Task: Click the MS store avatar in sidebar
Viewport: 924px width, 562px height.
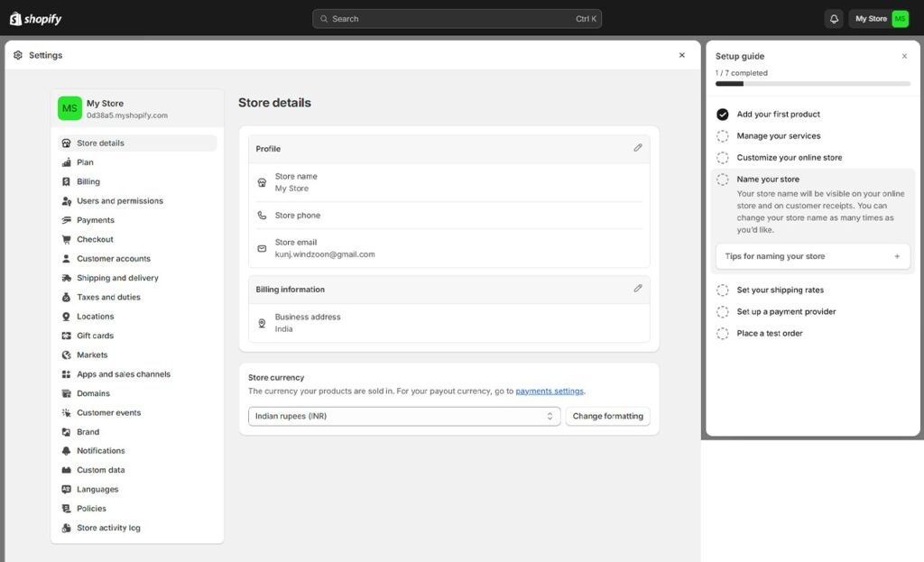Action: (69, 108)
